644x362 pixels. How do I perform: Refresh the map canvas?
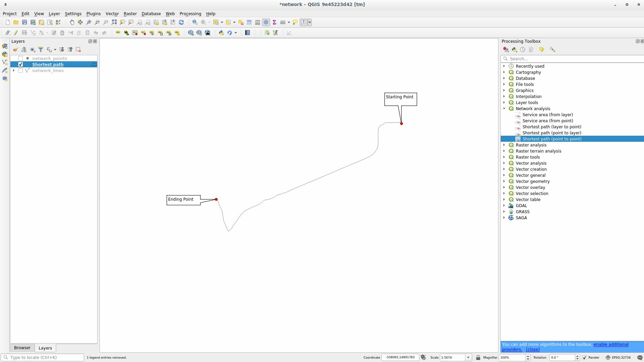click(x=182, y=22)
